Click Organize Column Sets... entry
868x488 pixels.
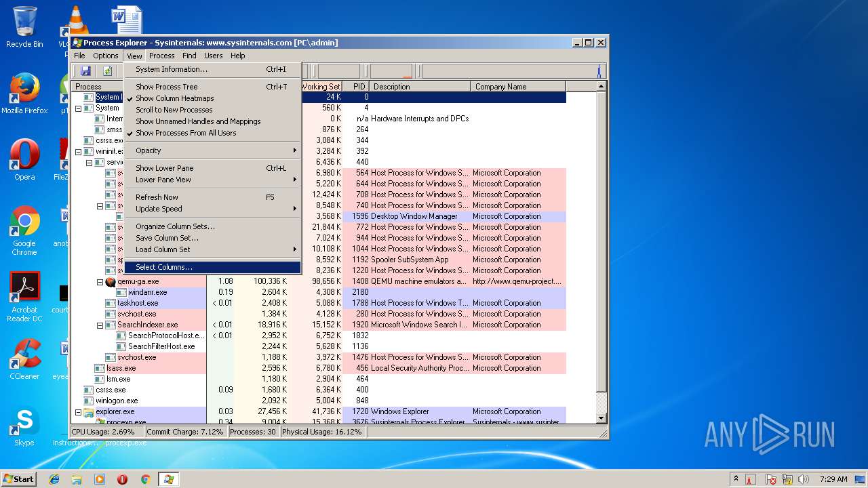point(212,226)
